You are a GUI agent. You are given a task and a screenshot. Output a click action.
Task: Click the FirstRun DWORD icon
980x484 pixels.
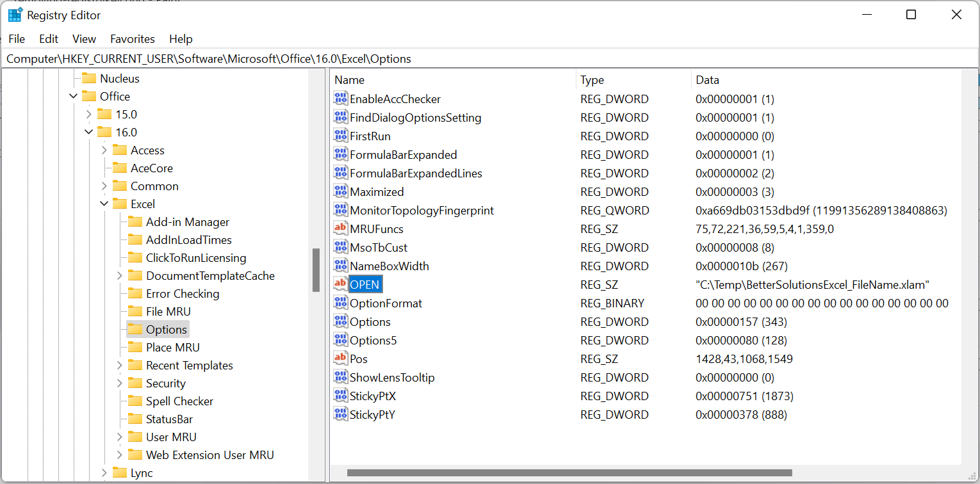(x=341, y=136)
